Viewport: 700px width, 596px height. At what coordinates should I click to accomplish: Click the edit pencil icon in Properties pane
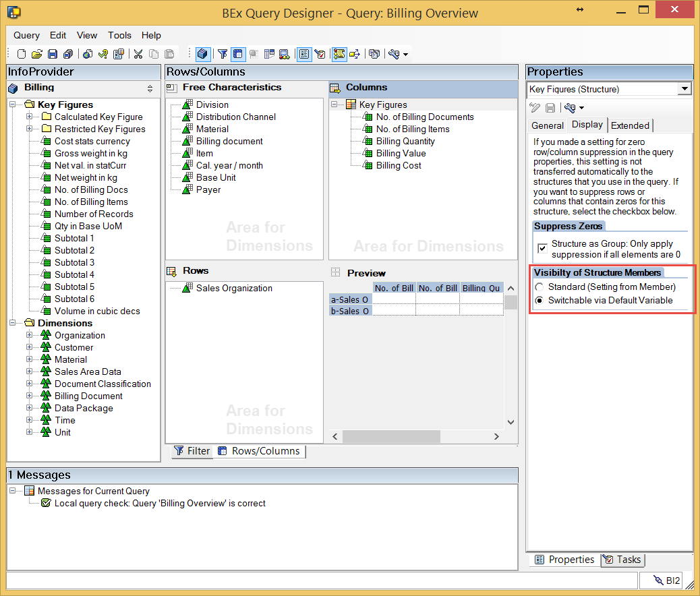(x=535, y=108)
